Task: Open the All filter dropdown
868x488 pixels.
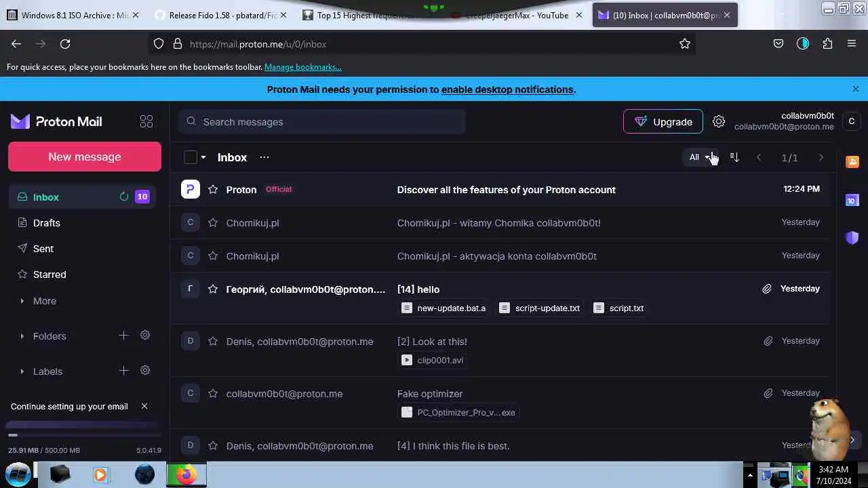Action: coord(701,157)
